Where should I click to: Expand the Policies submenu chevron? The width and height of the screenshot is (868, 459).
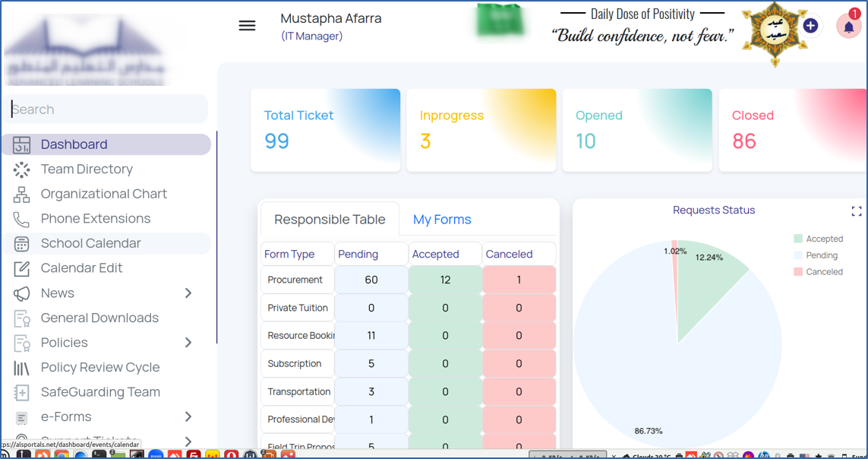coord(188,343)
